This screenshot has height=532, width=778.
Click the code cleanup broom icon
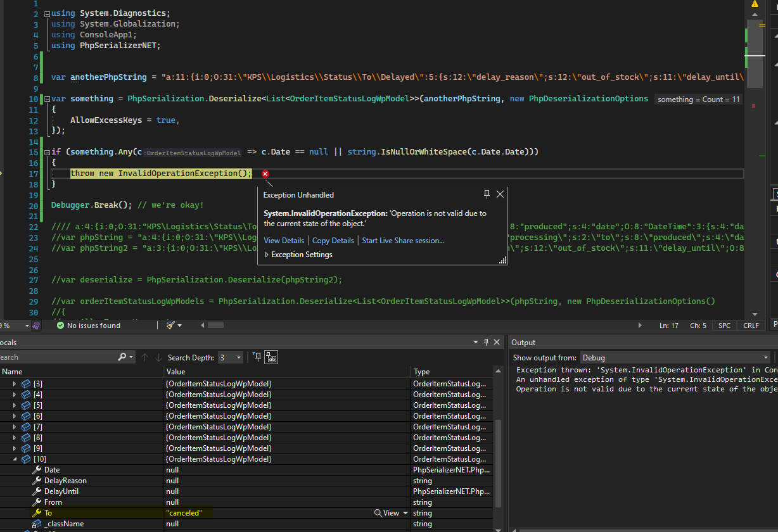170,326
